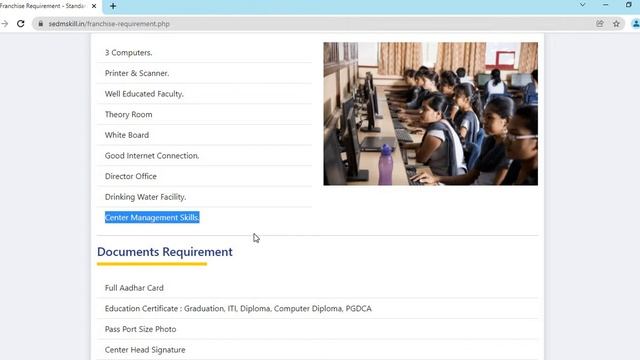Click the 'White Board' row
Image resolution: width=640 pixels, height=360 pixels.
click(x=204, y=135)
